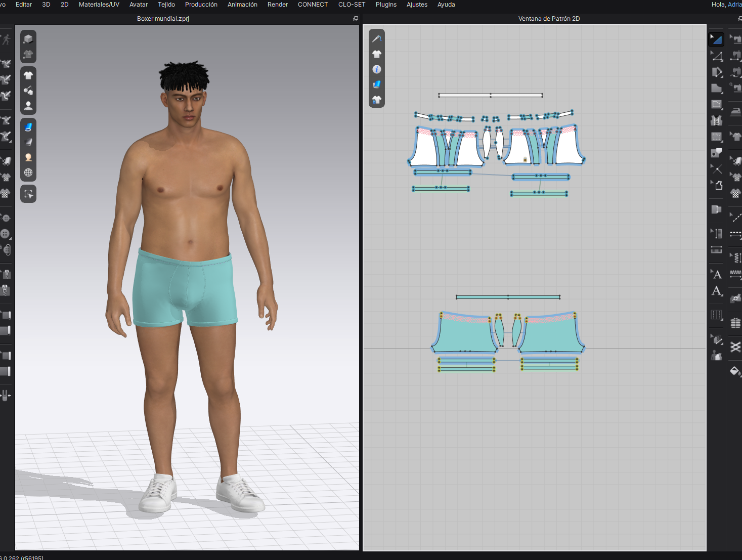This screenshot has height=560, width=742.
Task: Click the selection arrow box icon in 3D window
Action: tap(28, 194)
